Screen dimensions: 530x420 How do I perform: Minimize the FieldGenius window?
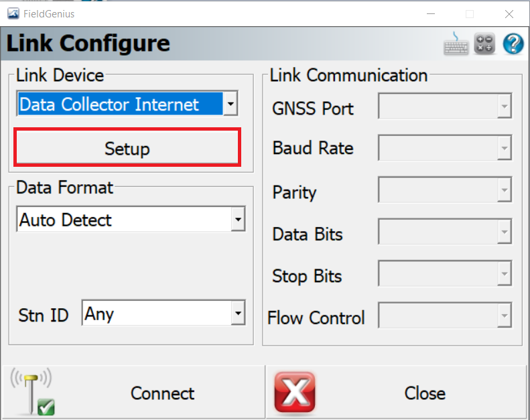(431, 14)
